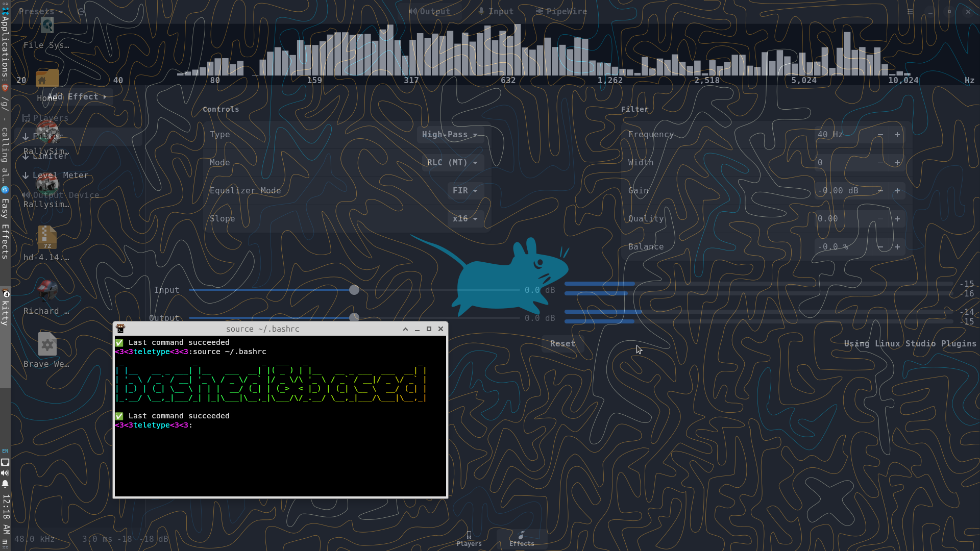Select the Level Meter effect in the list
Image resolution: width=980 pixels, height=551 pixels.
(x=78, y=176)
